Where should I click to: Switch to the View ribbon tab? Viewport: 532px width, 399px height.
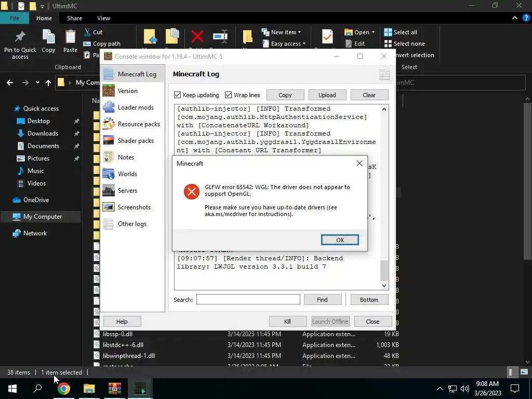(103, 18)
